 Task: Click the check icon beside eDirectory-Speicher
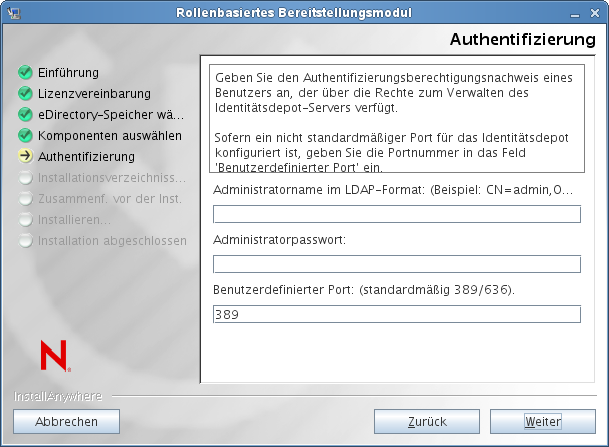coord(25,114)
